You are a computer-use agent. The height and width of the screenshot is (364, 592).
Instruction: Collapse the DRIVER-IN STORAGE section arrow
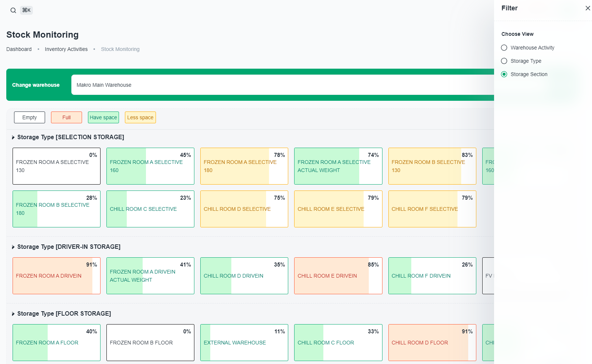(13, 247)
